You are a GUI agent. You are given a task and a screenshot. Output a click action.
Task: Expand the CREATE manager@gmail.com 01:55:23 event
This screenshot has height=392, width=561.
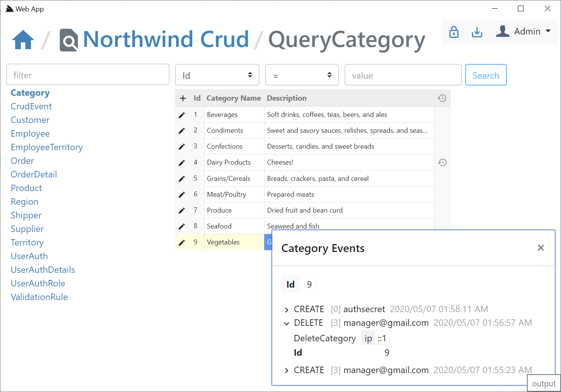coord(286,370)
